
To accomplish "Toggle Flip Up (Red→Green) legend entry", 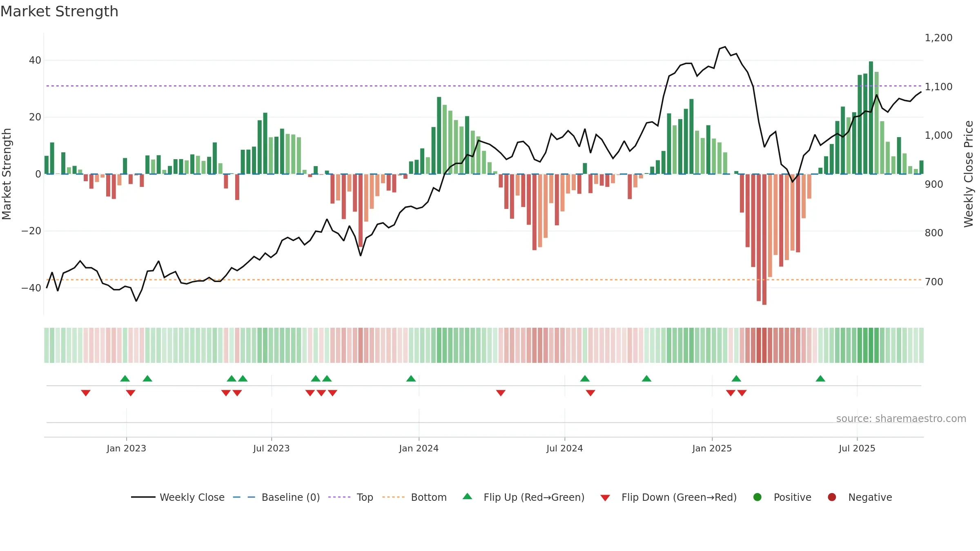I will coord(523,497).
